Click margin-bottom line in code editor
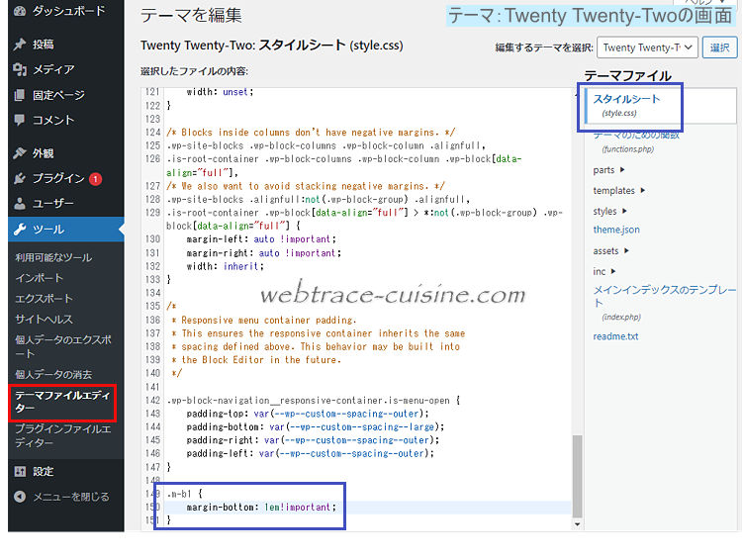The width and height of the screenshot is (742, 560). coord(261,507)
